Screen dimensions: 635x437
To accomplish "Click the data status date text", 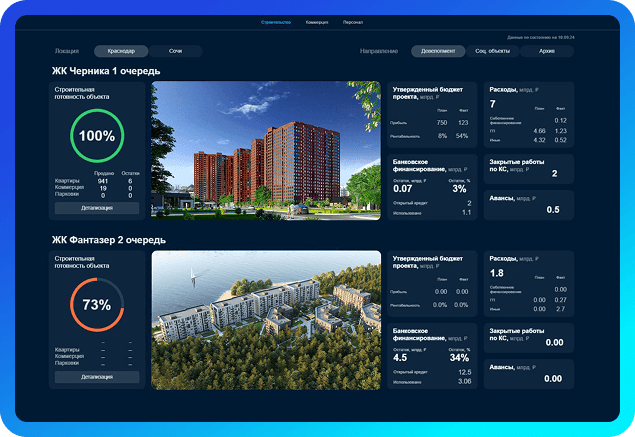I will [541, 37].
